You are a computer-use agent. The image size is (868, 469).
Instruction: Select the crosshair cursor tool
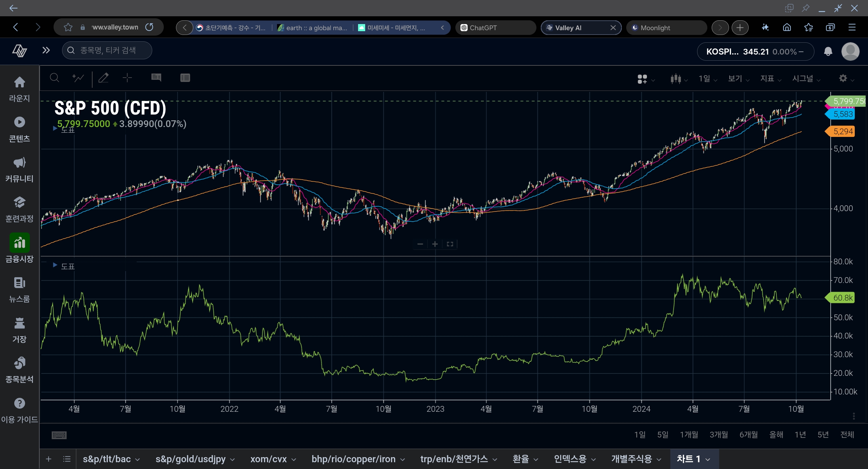point(127,78)
